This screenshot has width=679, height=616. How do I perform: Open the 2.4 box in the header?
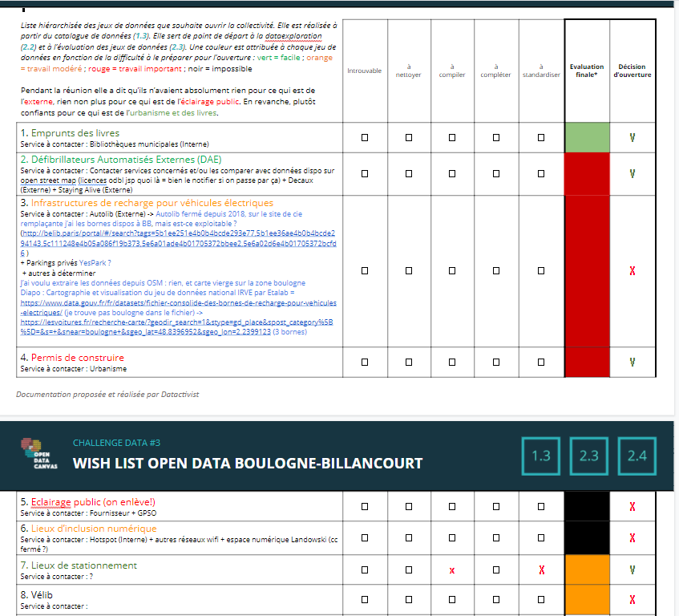coord(637,456)
